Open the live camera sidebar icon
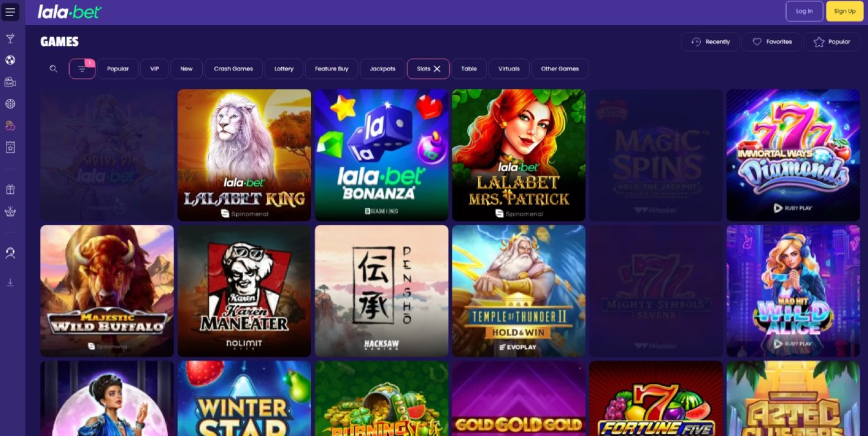Viewport: 868px width, 436px height. (10, 82)
